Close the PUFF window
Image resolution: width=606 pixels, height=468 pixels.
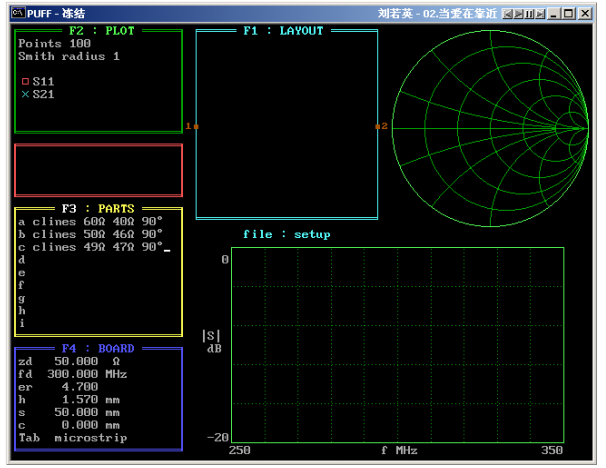coord(585,14)
